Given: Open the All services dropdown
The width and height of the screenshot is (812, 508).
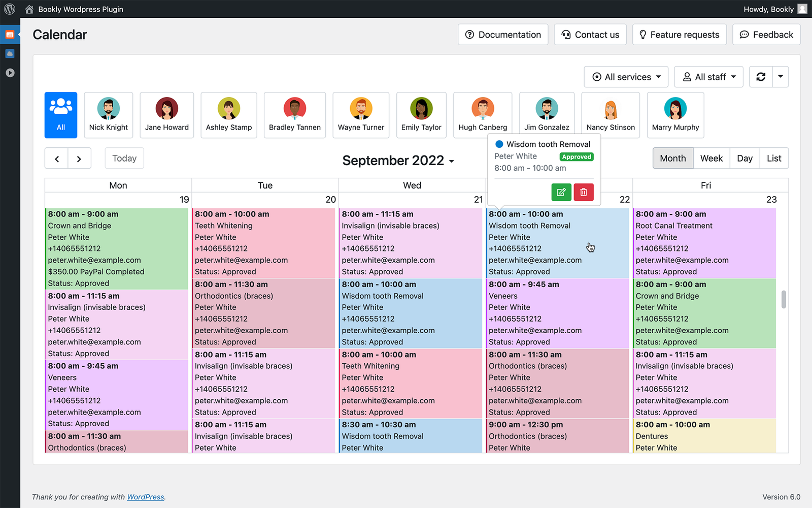Looking at the screenshot, I should [626, 77].
